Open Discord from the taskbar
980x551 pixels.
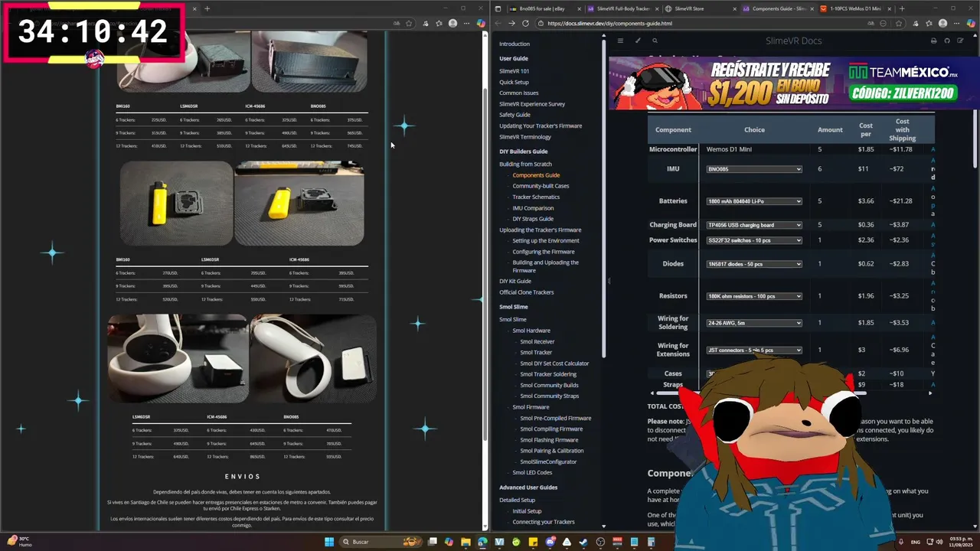click(550, 542)
